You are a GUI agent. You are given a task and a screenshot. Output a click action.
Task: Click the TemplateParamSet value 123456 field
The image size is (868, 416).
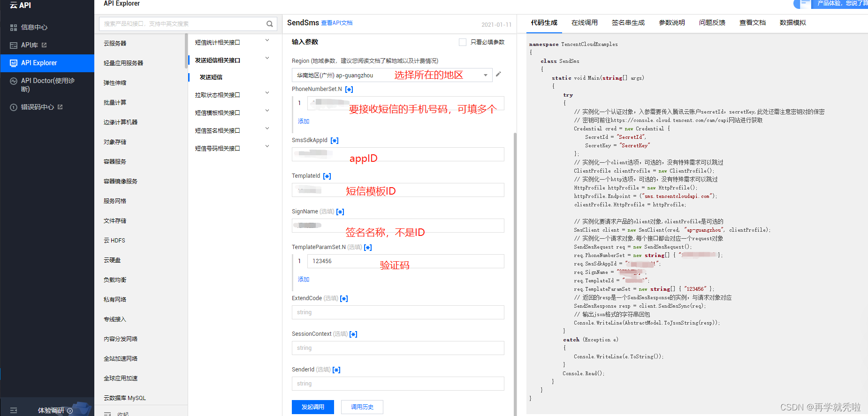[406, 261]
